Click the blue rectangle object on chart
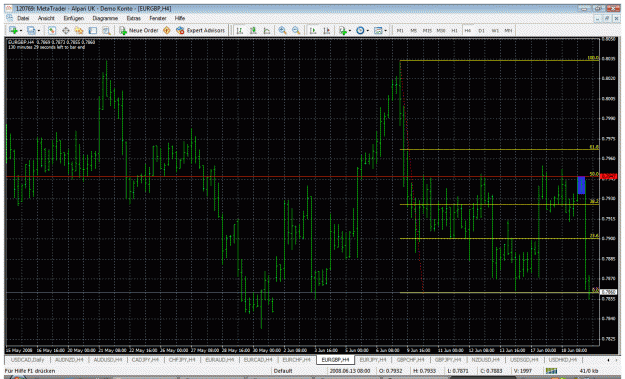Viewport: 625px width, 379px height. [x=582, y=185]
